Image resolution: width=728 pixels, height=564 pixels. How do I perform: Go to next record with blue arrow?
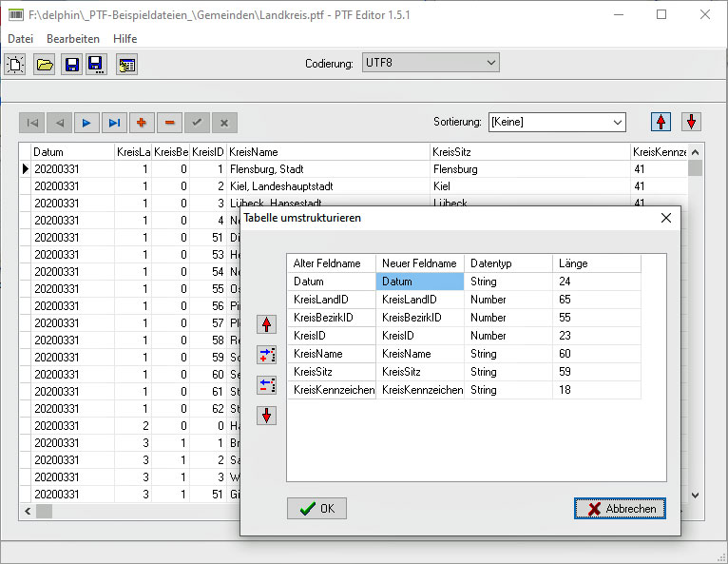click(86, 123)
